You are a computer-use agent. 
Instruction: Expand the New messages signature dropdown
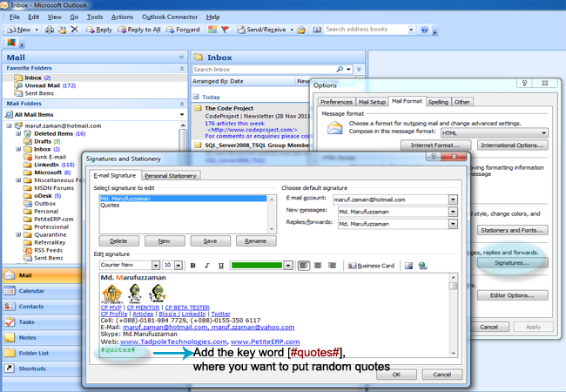(453, 212)
